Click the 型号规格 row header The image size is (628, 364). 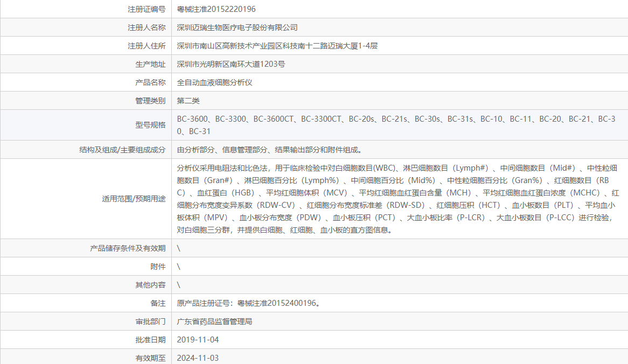coord(148,124)
